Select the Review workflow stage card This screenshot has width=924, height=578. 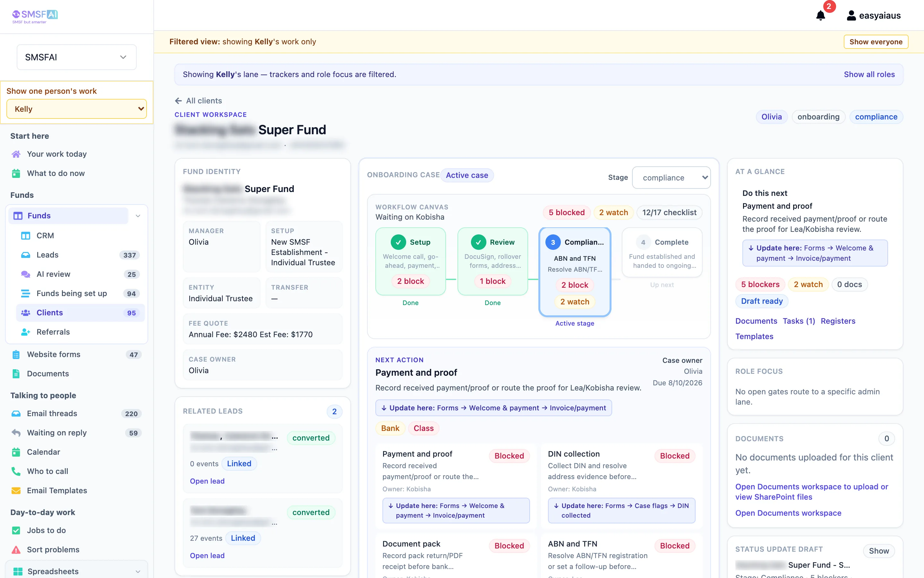click(x=492, y=261)
